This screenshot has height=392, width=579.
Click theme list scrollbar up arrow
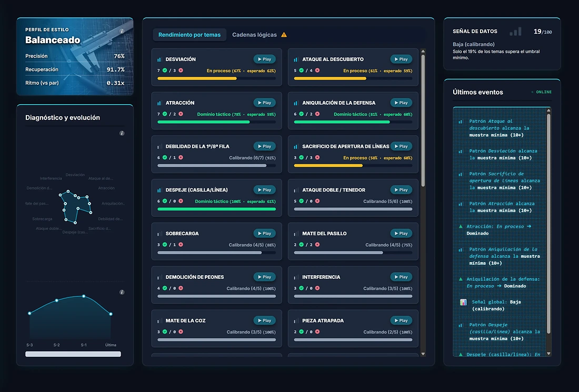tap(423, 52)
